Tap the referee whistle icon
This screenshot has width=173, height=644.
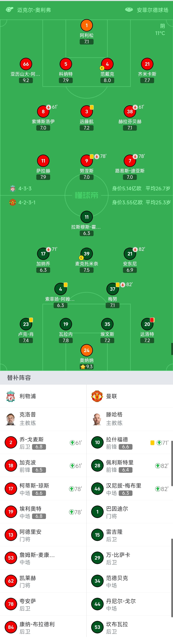9,9
